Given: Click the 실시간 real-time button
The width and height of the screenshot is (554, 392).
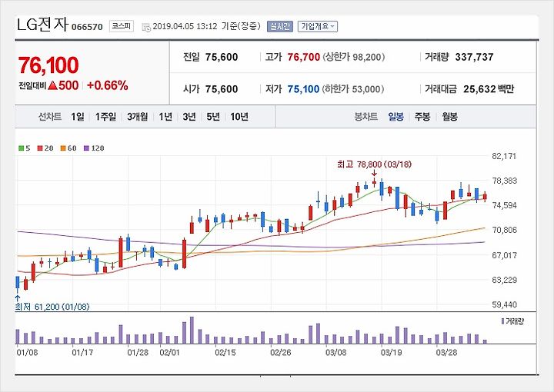Looking at the screenshot, I should [280, 26].
